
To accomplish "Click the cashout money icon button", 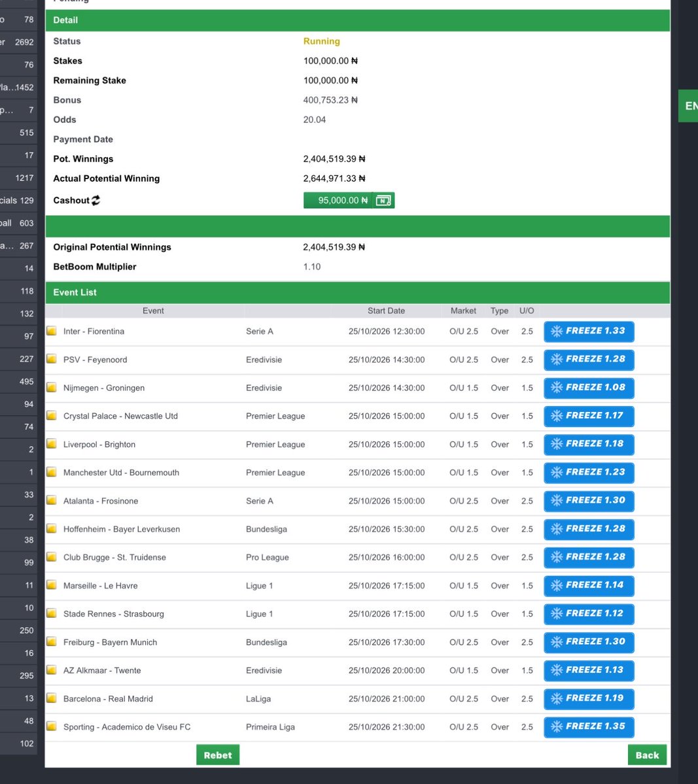I will (x=383, y=201).
